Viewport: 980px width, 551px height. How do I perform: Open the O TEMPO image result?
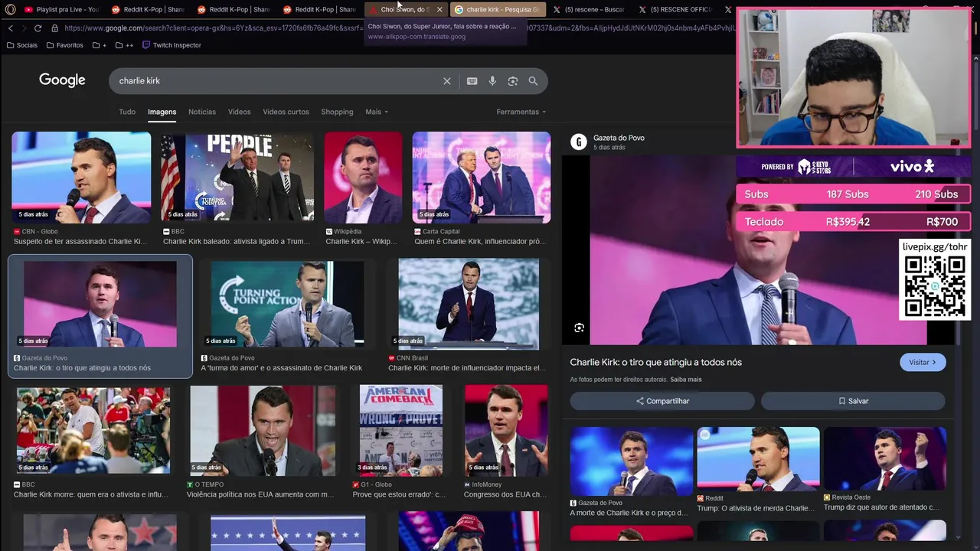point(263,429)
